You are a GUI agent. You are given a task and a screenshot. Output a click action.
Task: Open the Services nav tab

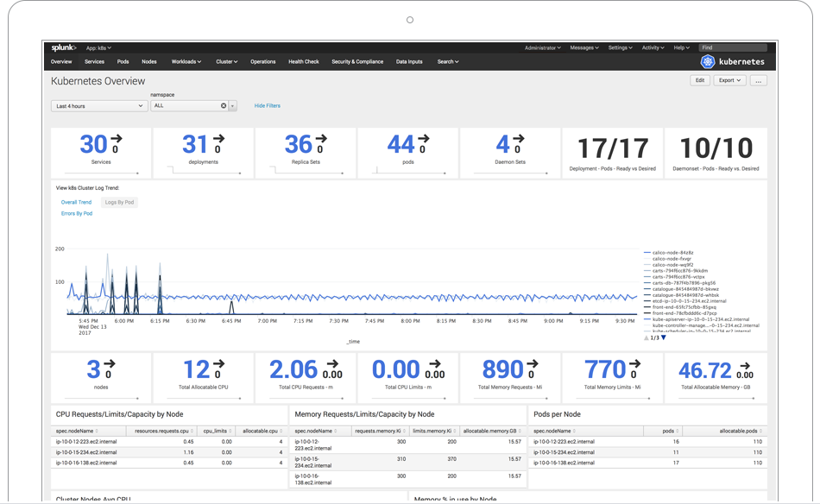click(94, 61)
